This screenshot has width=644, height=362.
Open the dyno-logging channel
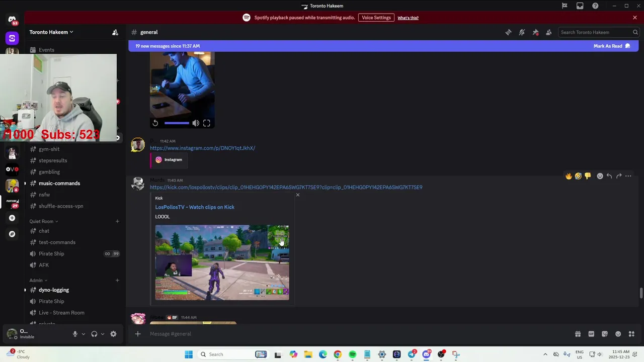pyautogui.click(x=54, y=290)
